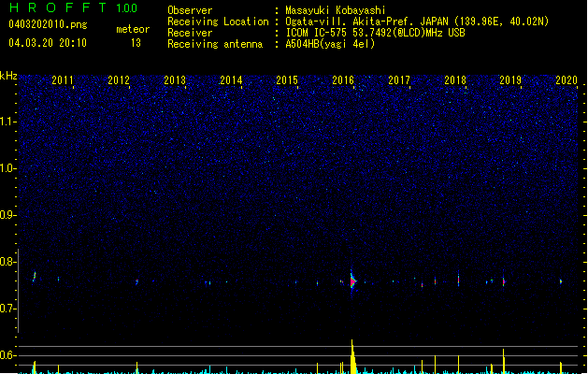Click the 2018 time axis marker
The height and width of the screenshot is (374, 588).
tap(455, 80)
